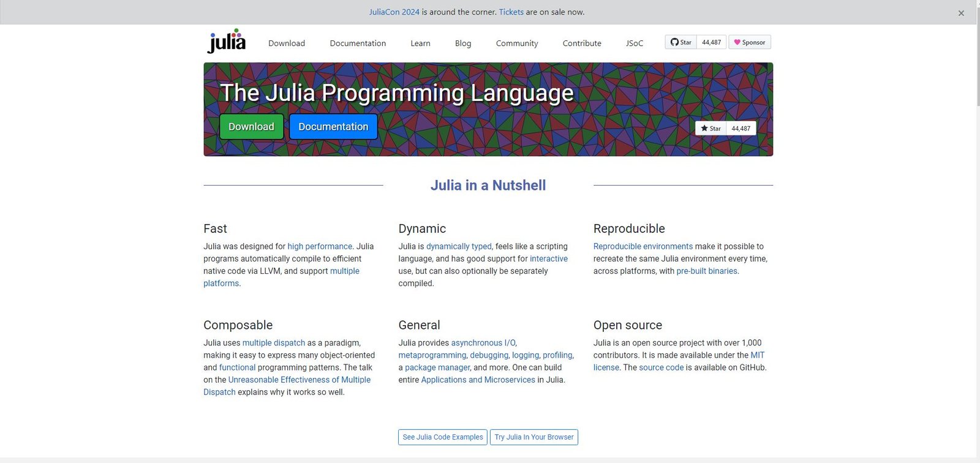Click the Julia in a Nutshell heading
Image resolution: width=980 pixels, height=463 pixels.
tap(488, 186)
